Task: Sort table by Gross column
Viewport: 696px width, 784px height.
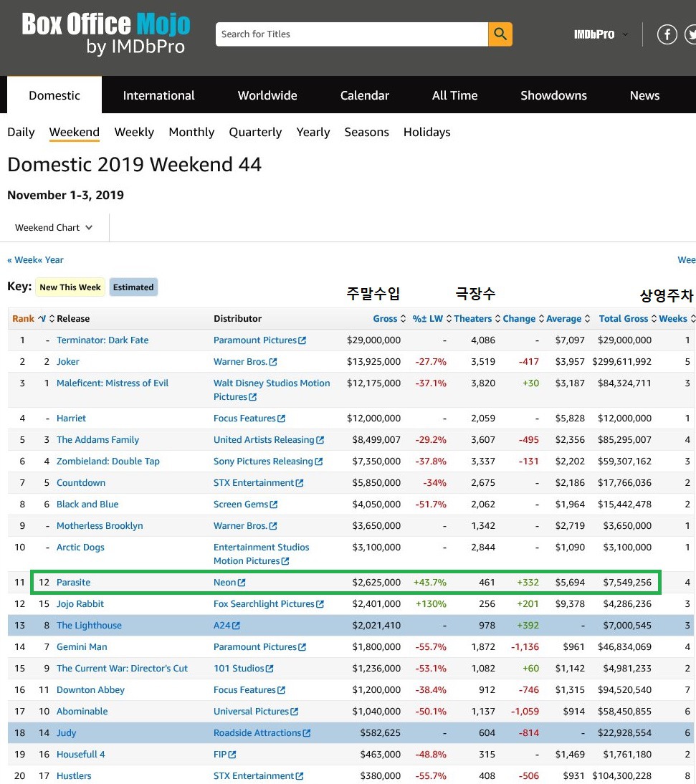Action: pyautogui.click(x=389, y=318)
